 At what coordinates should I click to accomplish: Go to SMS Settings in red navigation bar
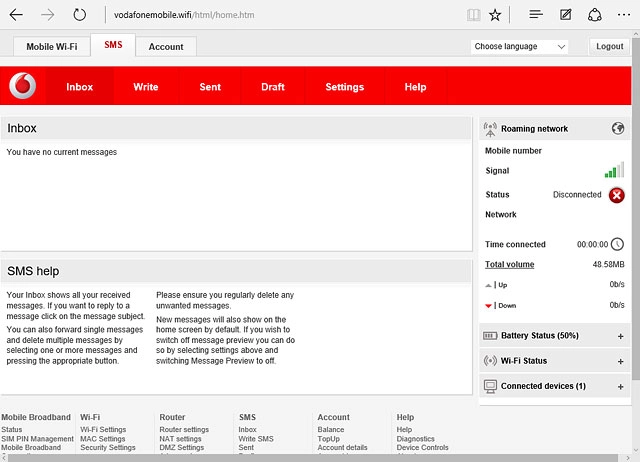click(344, 87)
